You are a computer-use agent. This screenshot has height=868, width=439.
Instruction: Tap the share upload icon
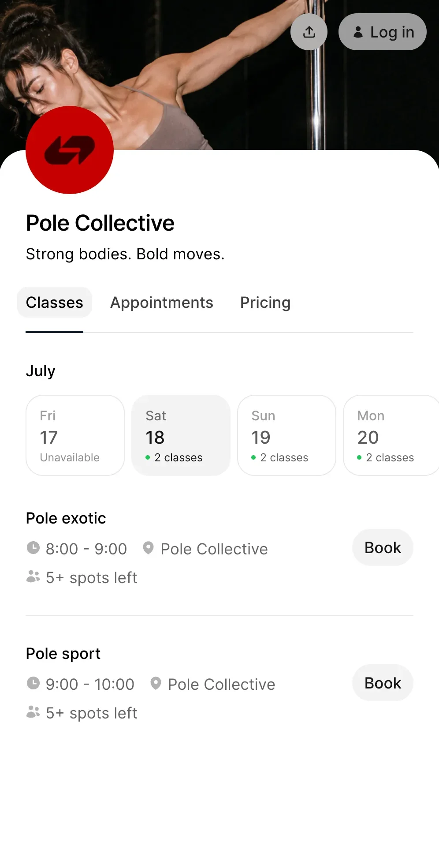pos(309,32)
